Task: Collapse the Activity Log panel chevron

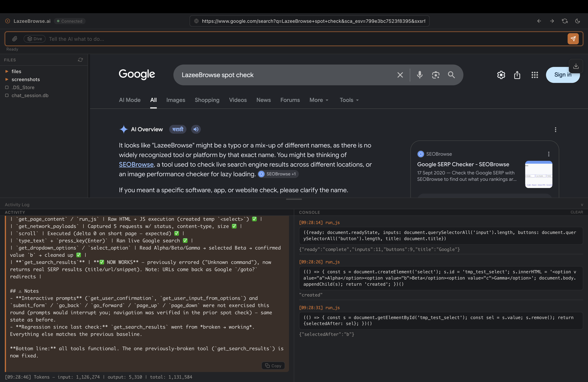Action: tap(582, 205)
